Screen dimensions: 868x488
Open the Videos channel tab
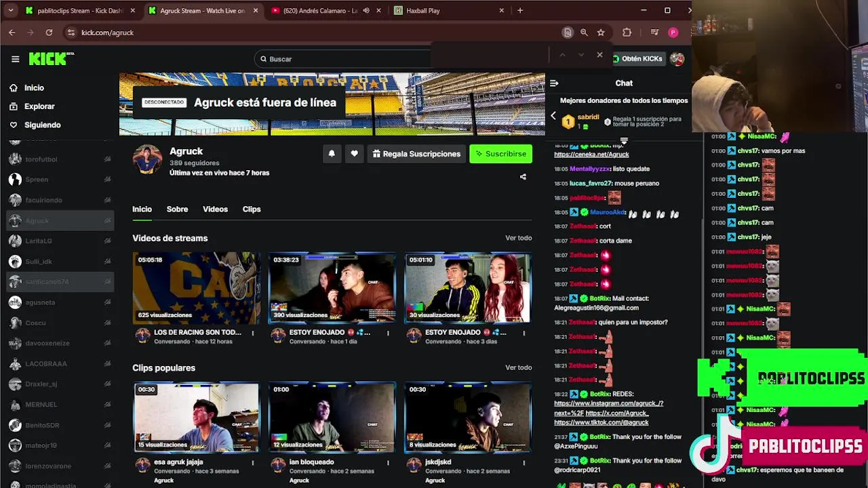(x=215, y=209)
